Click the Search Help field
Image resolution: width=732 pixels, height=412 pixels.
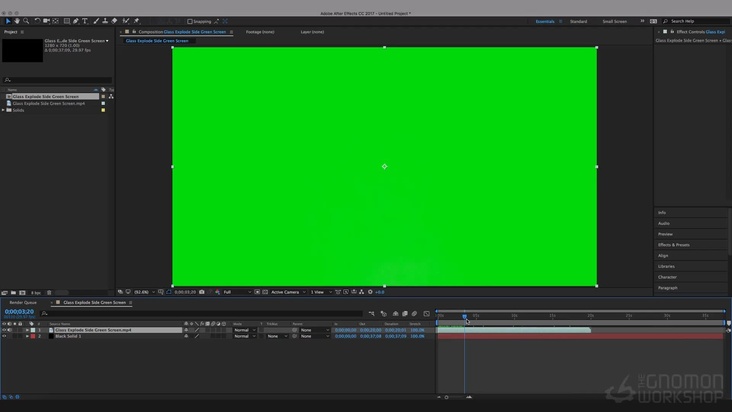[698, 21]
